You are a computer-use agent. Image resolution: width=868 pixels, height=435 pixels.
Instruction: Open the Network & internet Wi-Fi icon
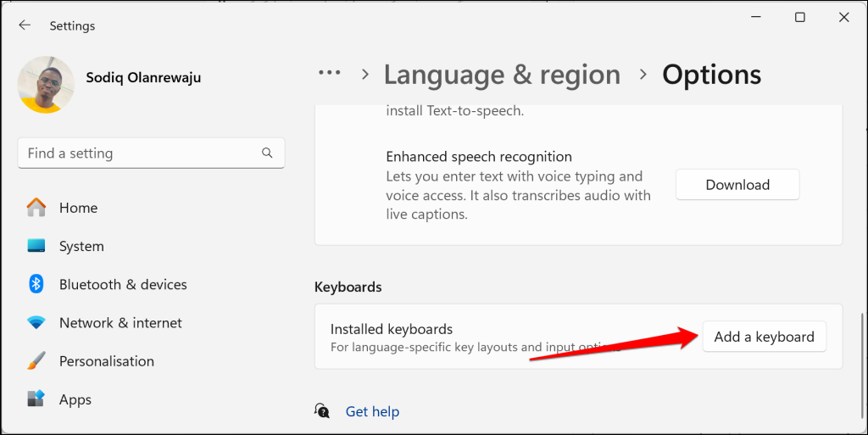tap(36, 323)
